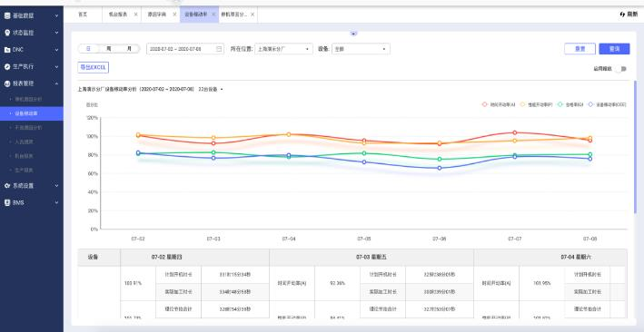Click the green data point at 07-05
The height and width of the screenshot is (332, 644).
click(364, 153)
